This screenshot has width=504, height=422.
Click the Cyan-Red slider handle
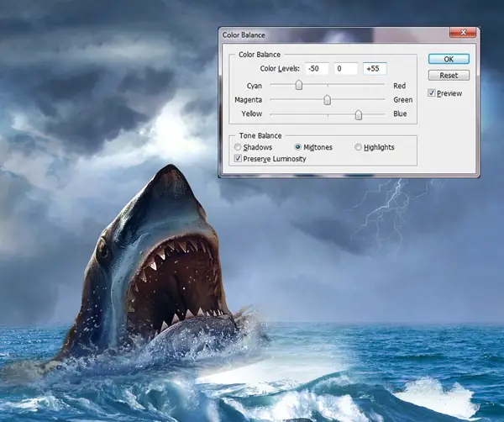click(x=298, y=85)
